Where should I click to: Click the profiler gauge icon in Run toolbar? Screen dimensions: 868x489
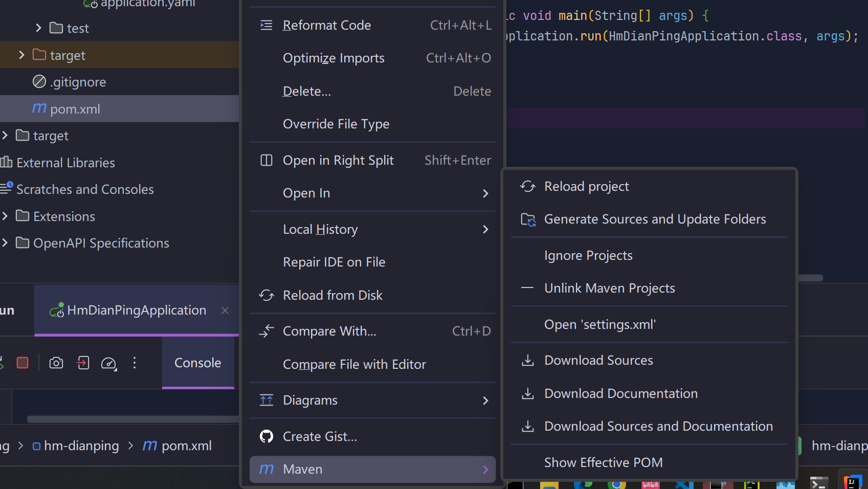(x=109, y=363)
